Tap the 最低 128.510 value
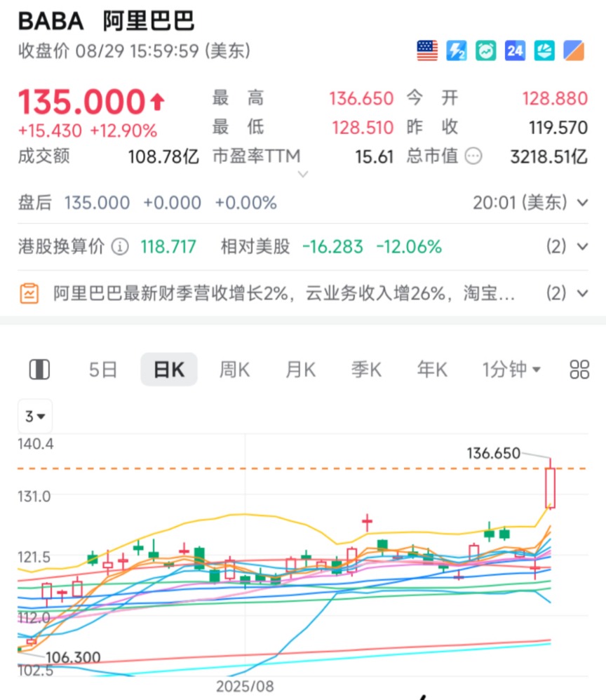606x700 pixels. point(362,128)
